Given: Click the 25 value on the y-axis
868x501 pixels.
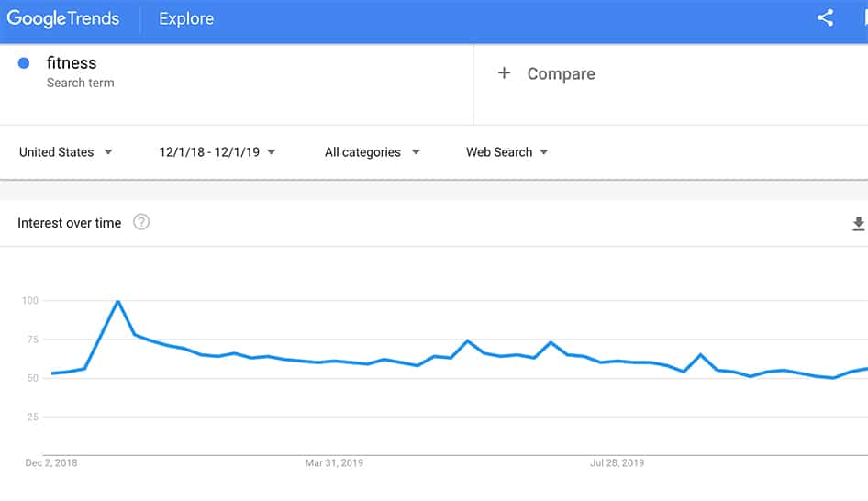Looking at the screenshot, I should (32, 417).
